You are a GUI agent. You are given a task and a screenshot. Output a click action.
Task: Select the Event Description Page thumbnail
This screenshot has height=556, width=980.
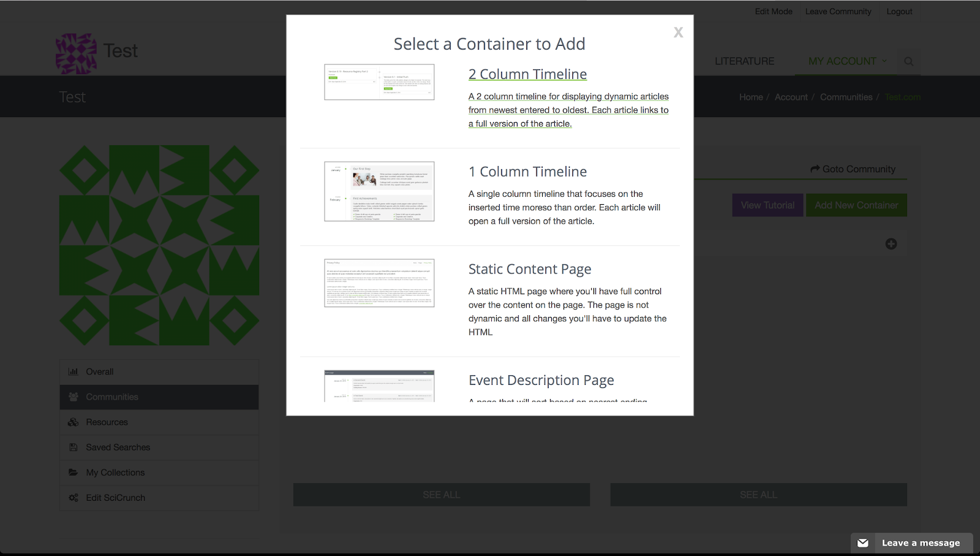pyautogui.click(x=379, y=386)
